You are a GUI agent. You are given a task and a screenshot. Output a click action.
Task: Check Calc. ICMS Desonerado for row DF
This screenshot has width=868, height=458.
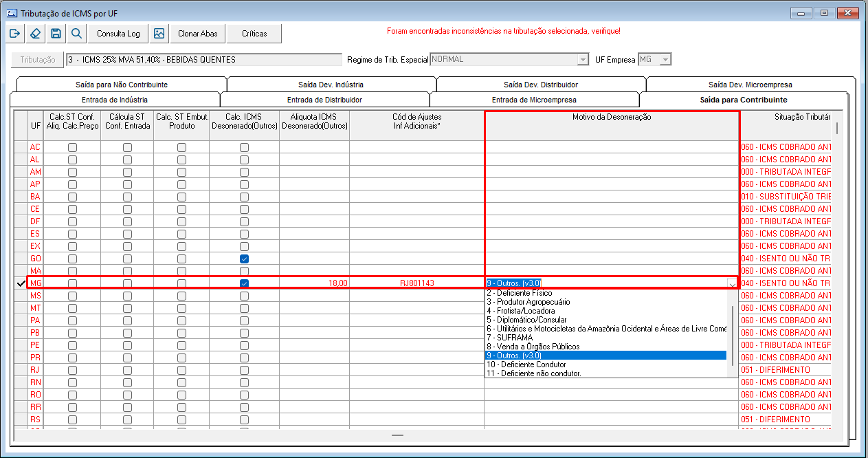click(244, 221)
